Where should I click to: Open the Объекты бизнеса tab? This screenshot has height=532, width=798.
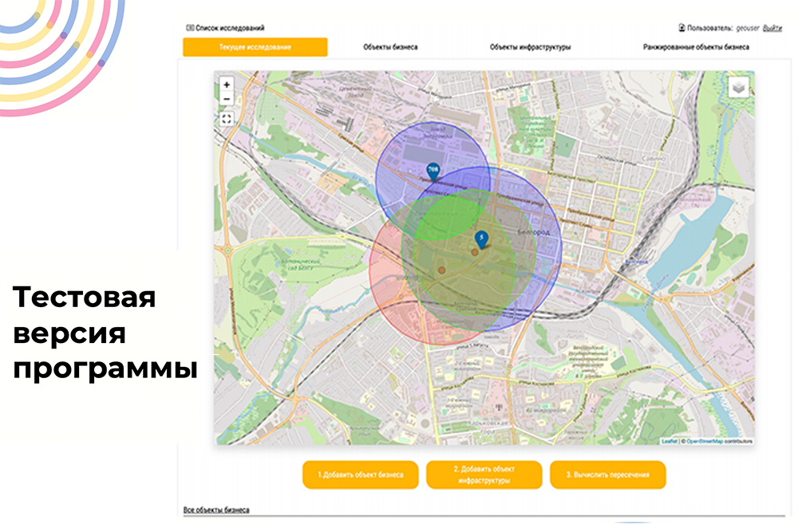point(390,47)
